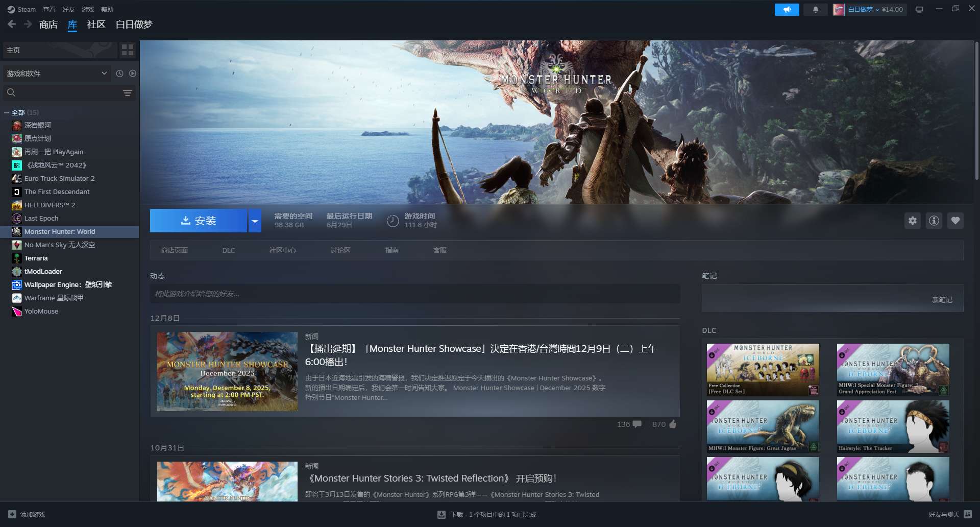Toggle ready-to-play filter icon in sidebar

(x=133, y=74)
